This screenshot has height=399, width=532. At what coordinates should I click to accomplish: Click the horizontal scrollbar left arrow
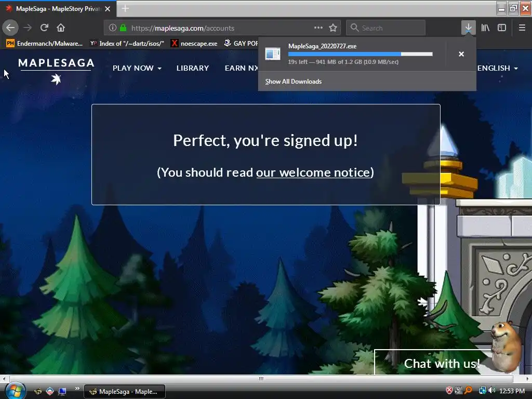click(x=4, y=379)
